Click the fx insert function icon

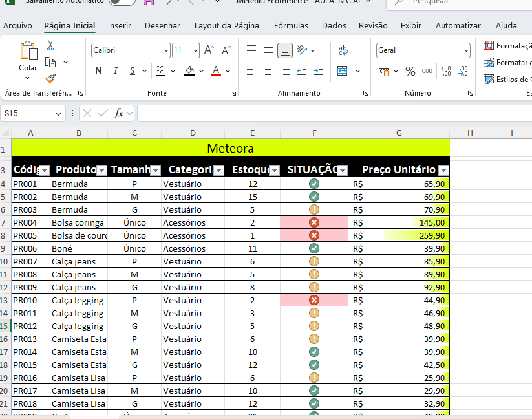[118, 113]
